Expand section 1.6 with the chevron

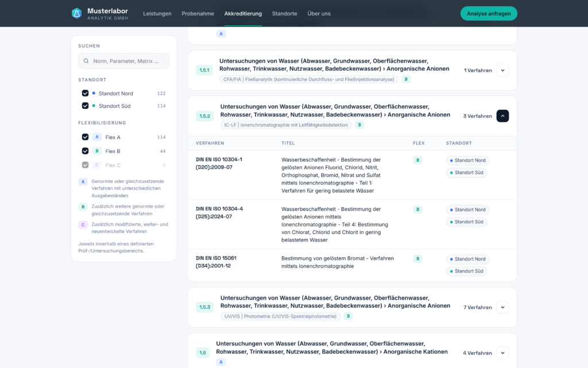coord(502,353)
